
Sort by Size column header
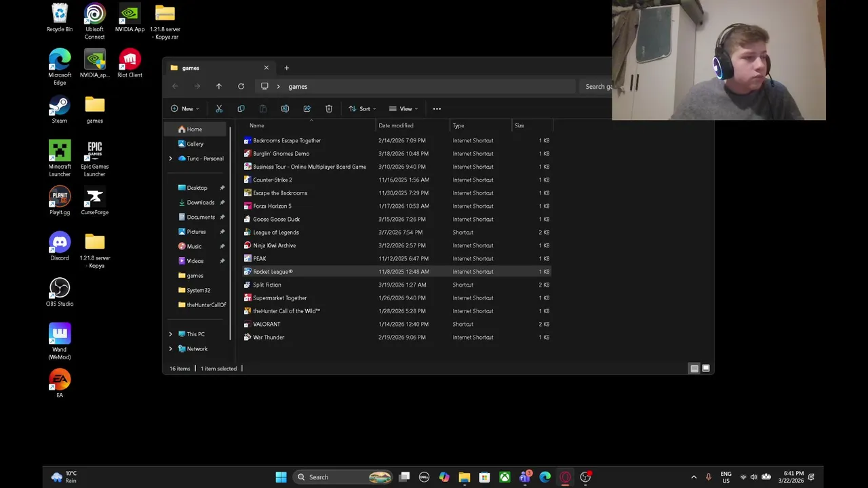[532, 125]
